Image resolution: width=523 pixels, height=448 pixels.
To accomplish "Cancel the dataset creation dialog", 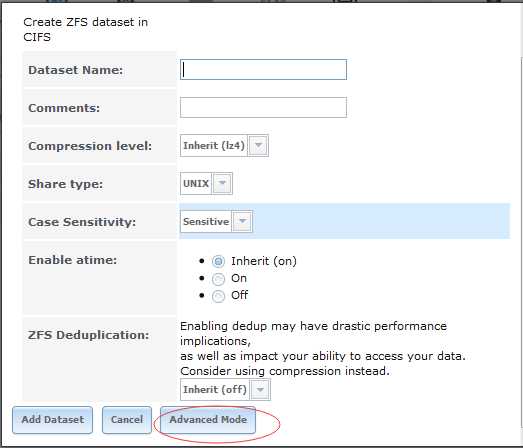I will point(127,420).
